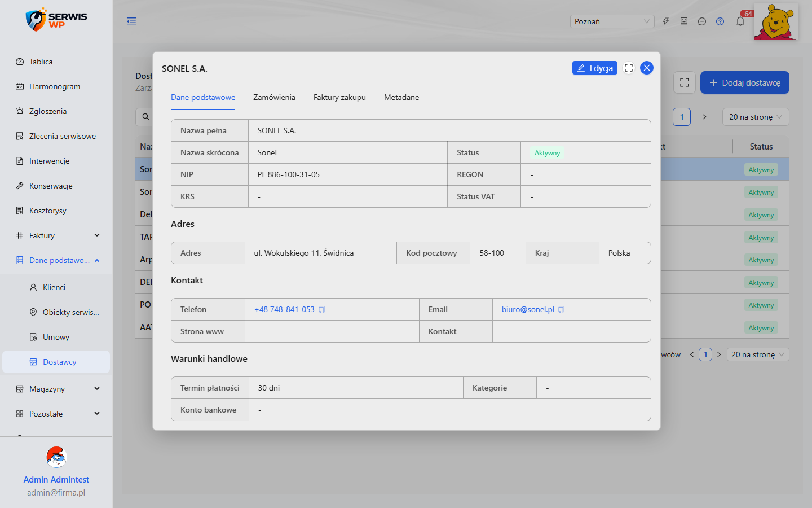This screenshot has height=508, width=812.
Task: Switch to the Faktury zakupu tab
Action: [x=339, y=97]
